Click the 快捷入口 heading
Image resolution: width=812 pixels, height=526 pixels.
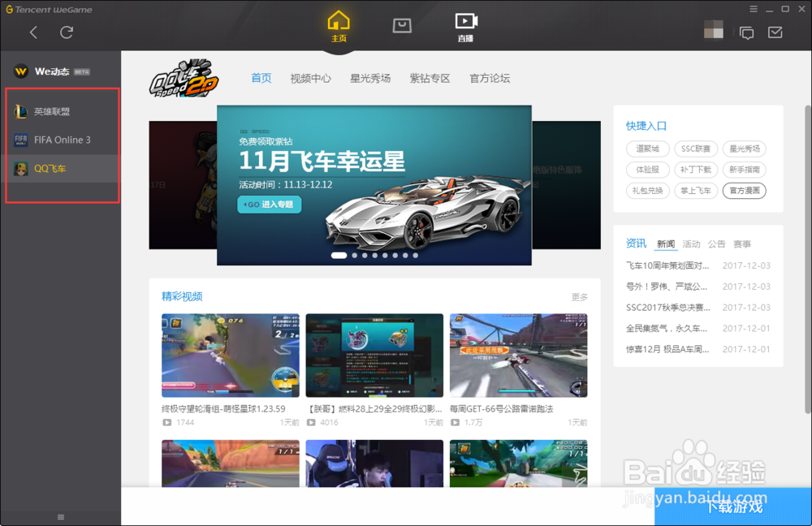click(646, 126)
